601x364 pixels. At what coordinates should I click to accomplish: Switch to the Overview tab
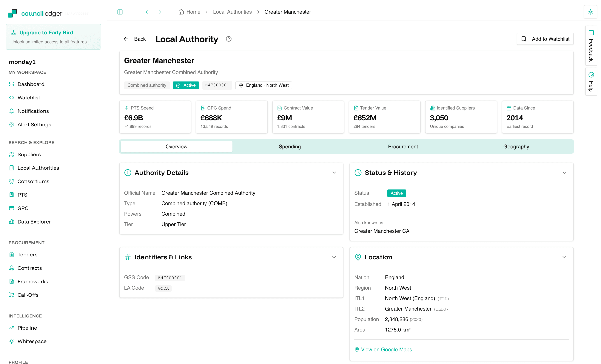[x=176, y=147]
